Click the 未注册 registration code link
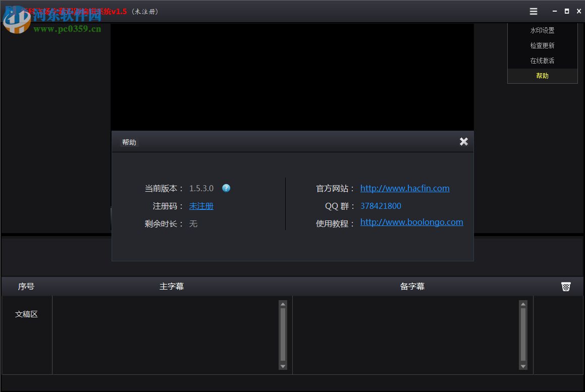 [201, 206]
